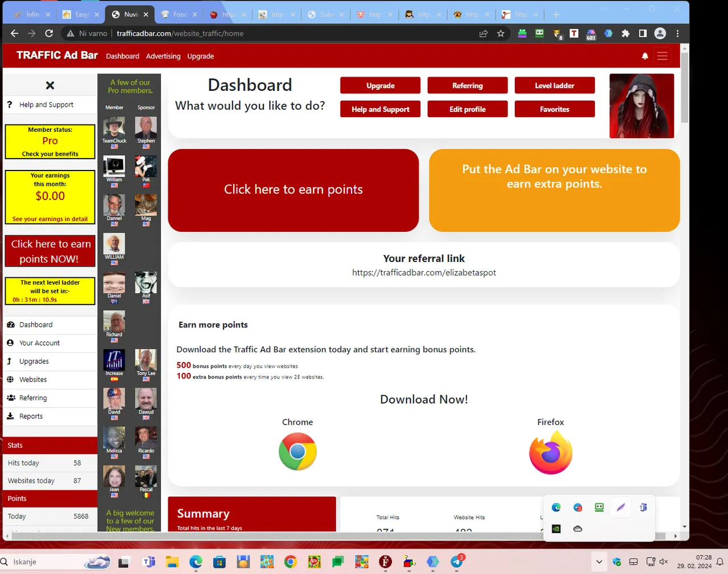Image resolution: width=728 pixels, height=574 pixels.
Task: Open Microsoft Teams from the taskbar
Action: [149, 562]
